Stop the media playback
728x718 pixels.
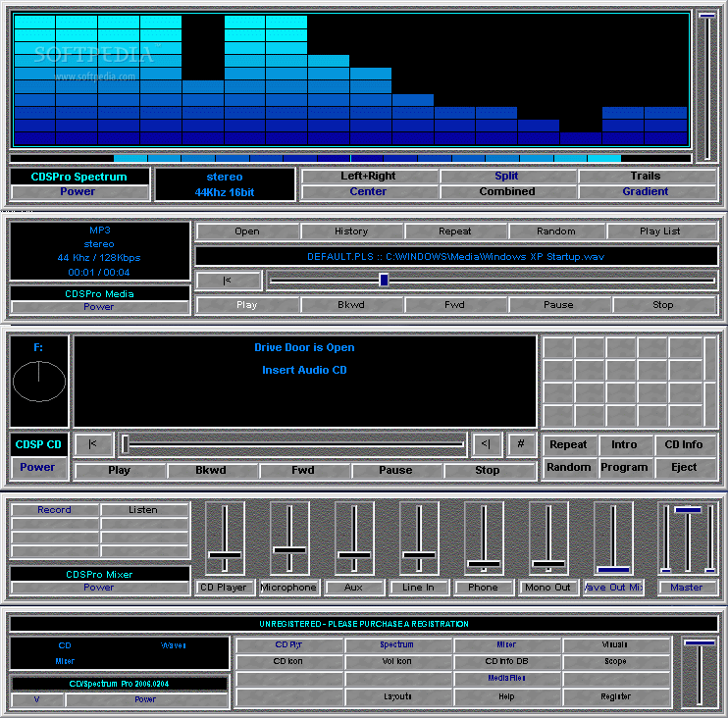[663, 305]
